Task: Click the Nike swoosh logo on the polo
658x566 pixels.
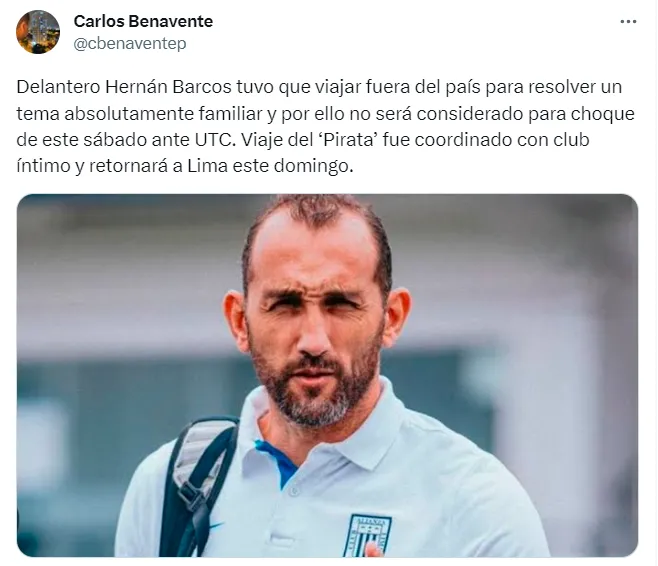Action: 217,525
